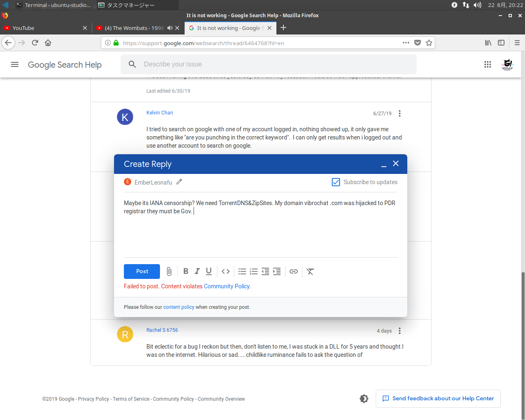This screenshot has width=525, height=420.
Task: Open a new Firefox tab
Action: [x=283, y=28]
